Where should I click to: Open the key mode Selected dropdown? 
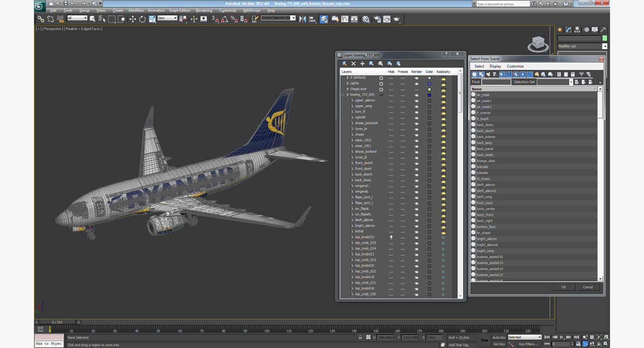coord(524,337)
